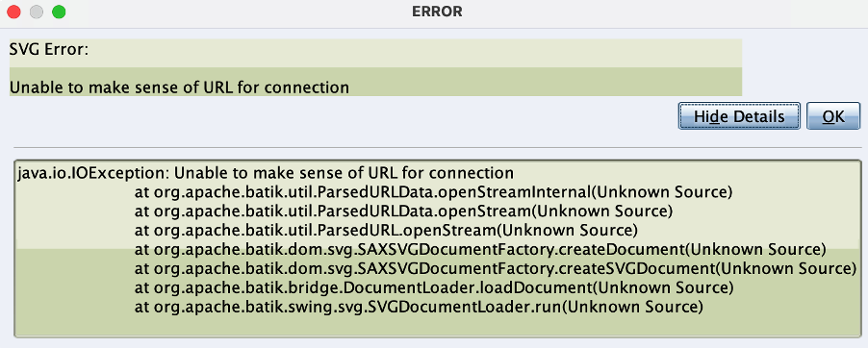Viewport: 868px width, 348px height.
Task: Click the java.io.IOException line in stack trace
Action: [x=266, y=173]
